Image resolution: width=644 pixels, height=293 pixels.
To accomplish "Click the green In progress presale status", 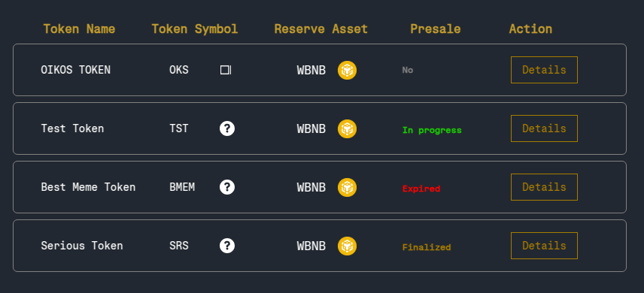I will click(x=432, y=131).
